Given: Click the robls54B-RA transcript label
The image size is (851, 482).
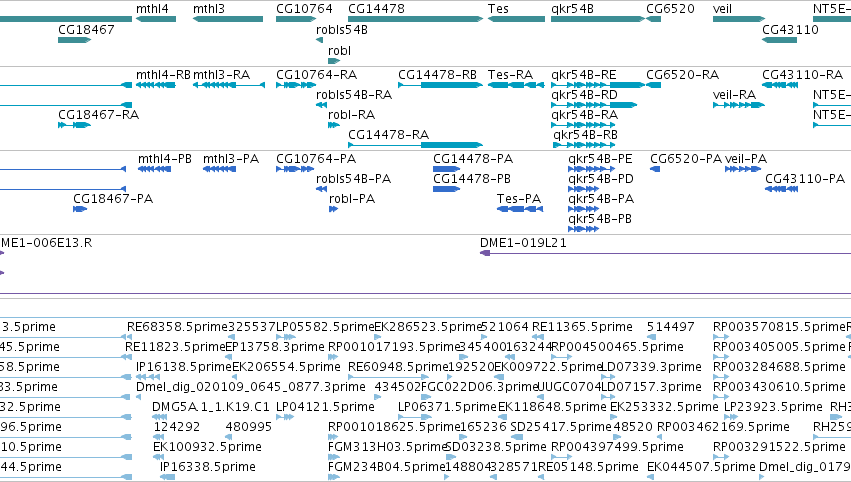Looking at the screenshot, I should (354, 95).
